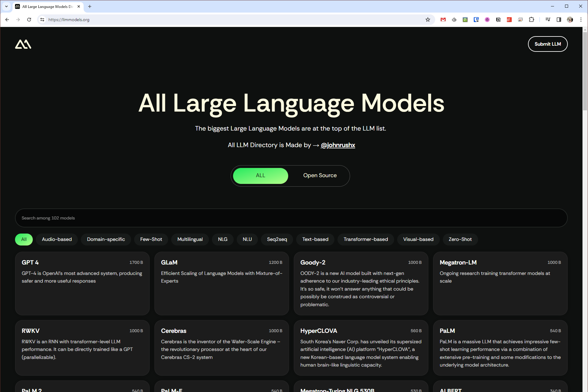
Task: Switch to the Open Source toggle
Action: [x=320, y=175]
